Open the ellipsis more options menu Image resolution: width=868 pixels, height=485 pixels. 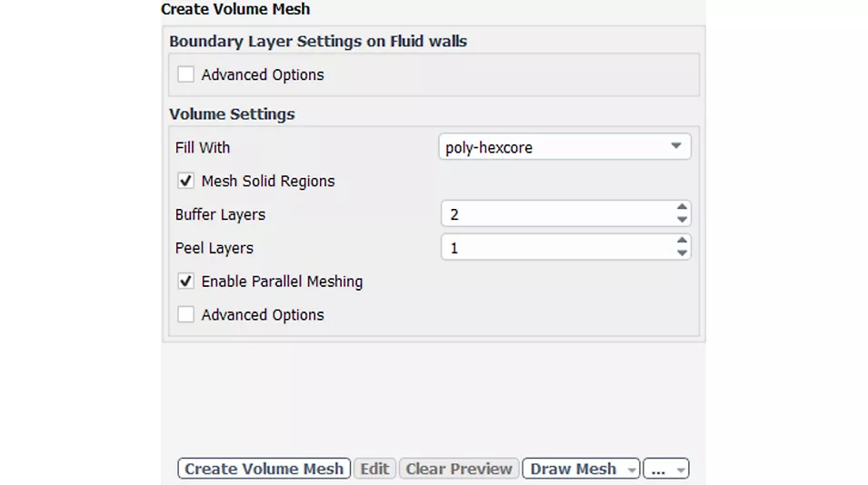click(665, 470)
